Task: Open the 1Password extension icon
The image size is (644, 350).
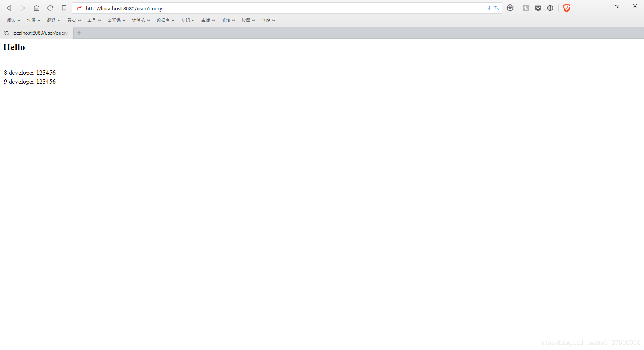Action: (x=550, y=8)
